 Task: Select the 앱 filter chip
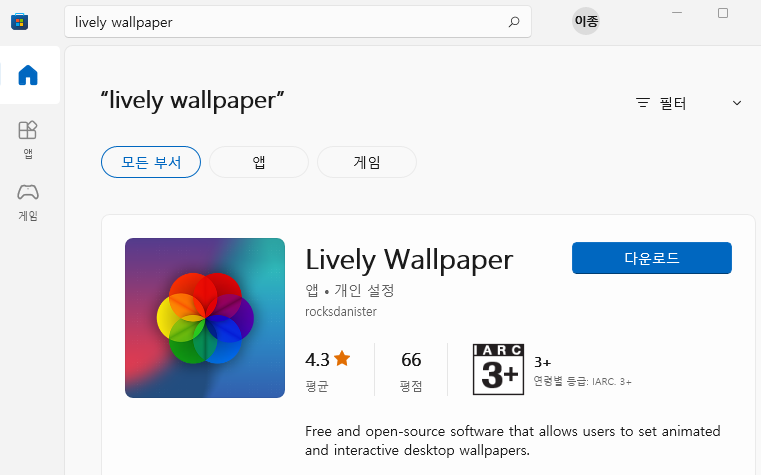pyautogui.click(x=259, y=162)
